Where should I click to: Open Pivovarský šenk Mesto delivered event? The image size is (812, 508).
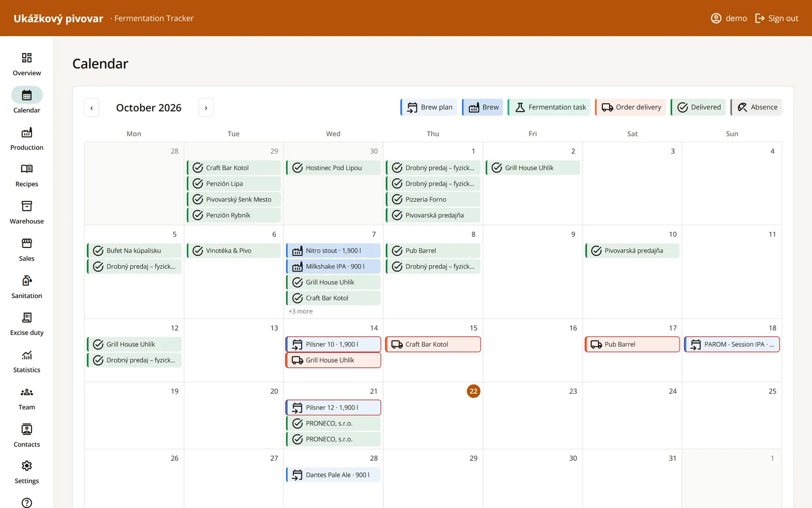233,199
